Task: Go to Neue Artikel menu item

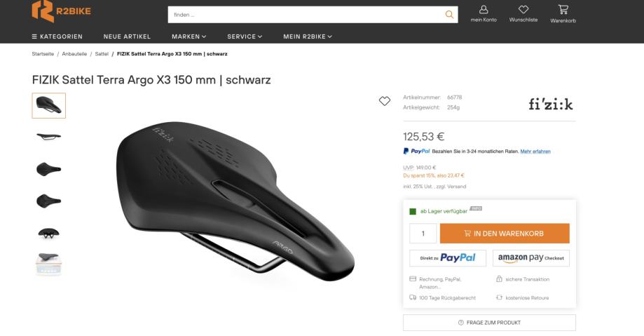Action: click(x=127, y=36)
